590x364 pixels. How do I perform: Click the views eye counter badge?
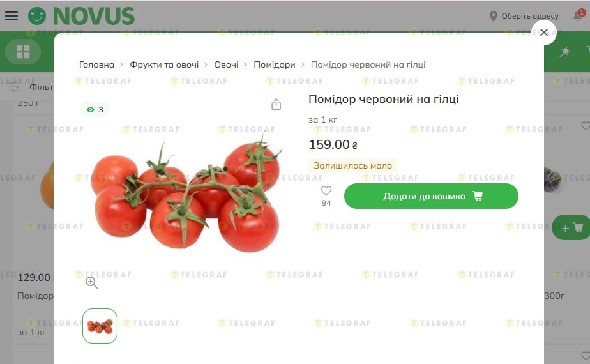(95, 110)
